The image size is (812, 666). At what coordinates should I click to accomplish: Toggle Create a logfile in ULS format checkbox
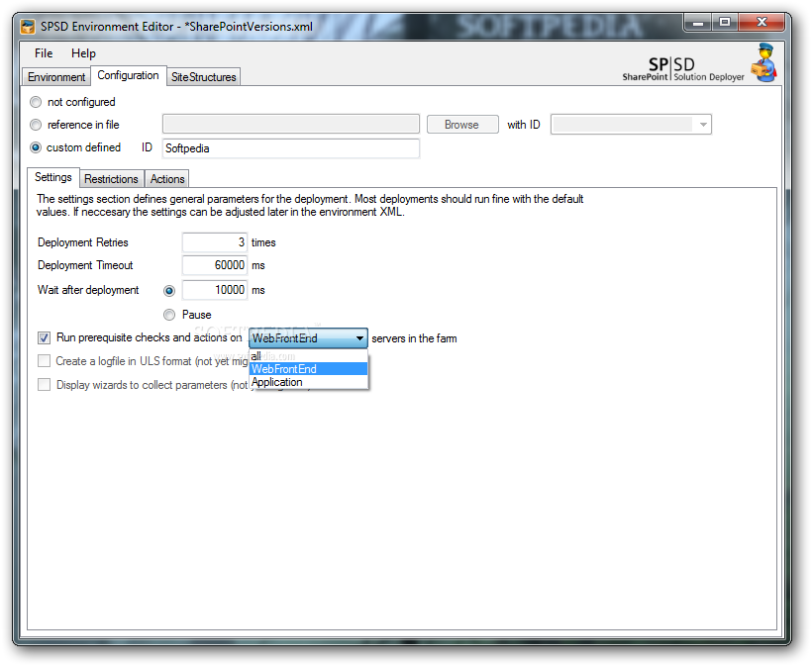(x=44, y=360)
